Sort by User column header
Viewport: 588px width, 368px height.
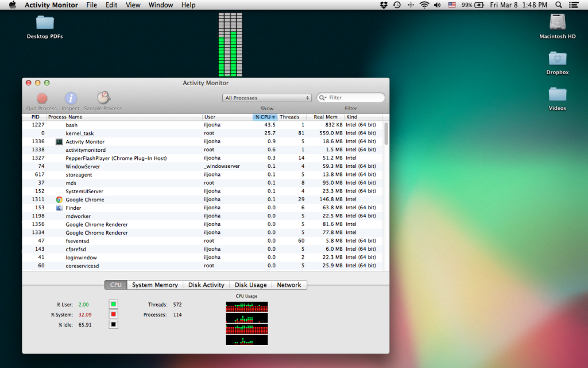227,117
